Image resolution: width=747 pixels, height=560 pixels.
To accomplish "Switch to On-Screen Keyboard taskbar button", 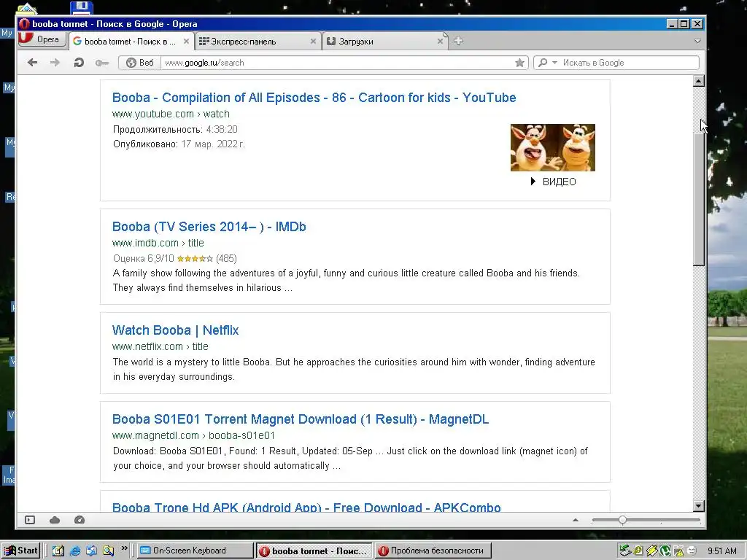I will tap(196, 551).
